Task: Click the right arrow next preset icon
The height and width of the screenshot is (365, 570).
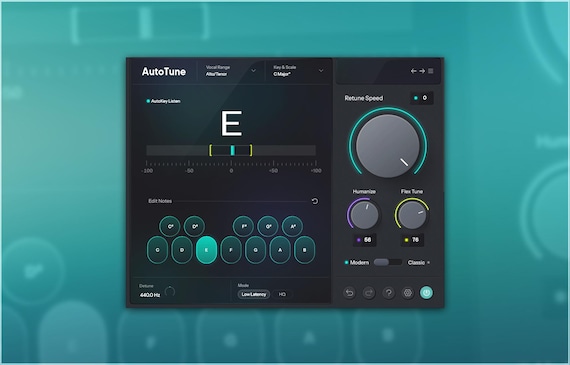Action: pyautogui.click(x=422, y=71)
